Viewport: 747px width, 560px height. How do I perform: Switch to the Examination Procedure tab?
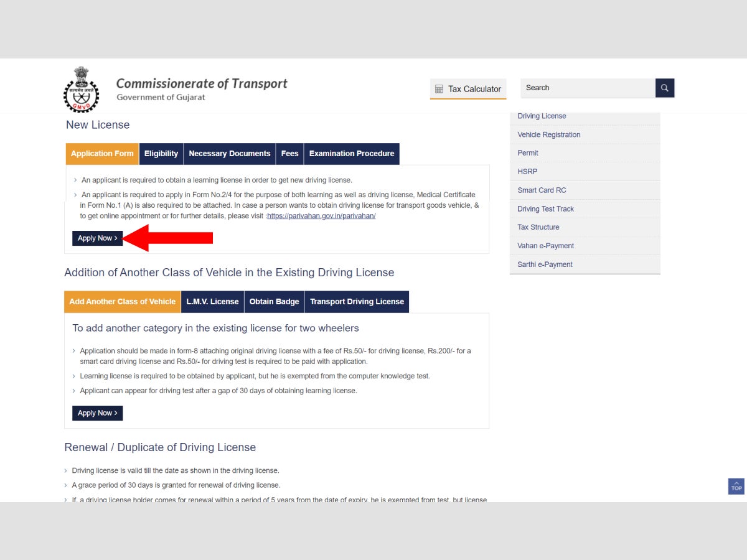[x=351, y=154]
